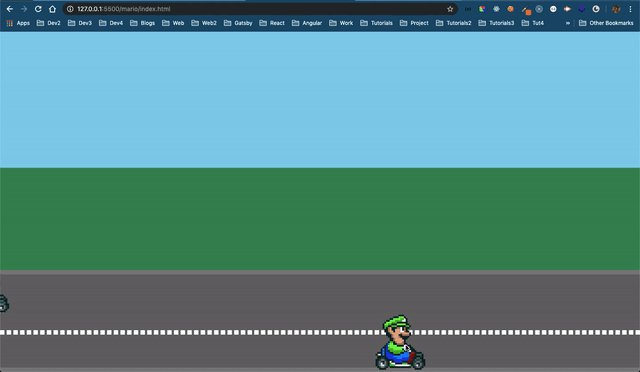The image size is (640, 372).
Task: Bookmark this page with the star icon
Action: 450,9
